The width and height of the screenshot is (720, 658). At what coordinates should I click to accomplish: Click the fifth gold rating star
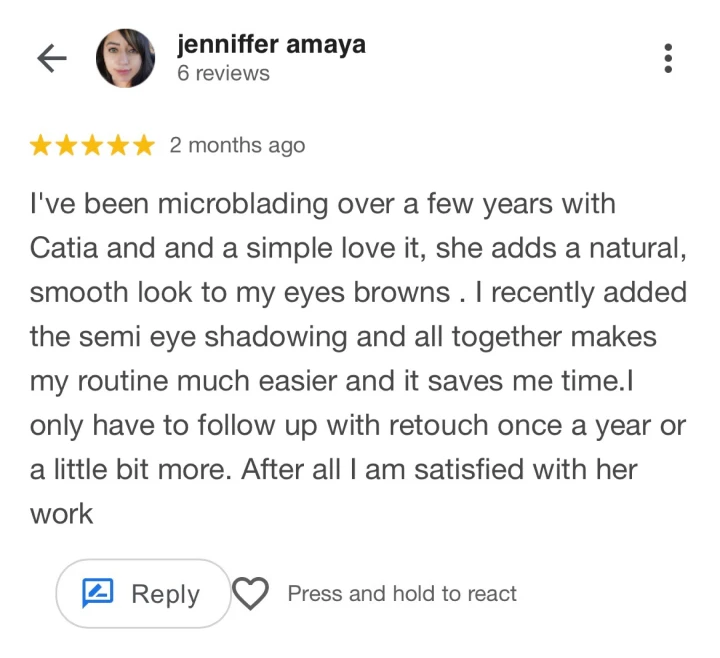pos(144,146)
